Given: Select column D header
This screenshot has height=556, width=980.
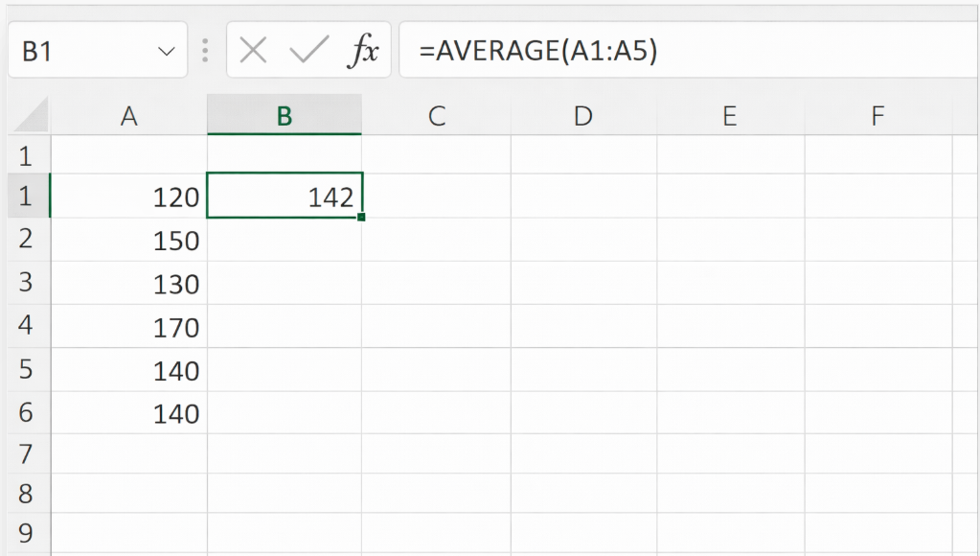Looking at the screenshot, I should pos(582,116).
